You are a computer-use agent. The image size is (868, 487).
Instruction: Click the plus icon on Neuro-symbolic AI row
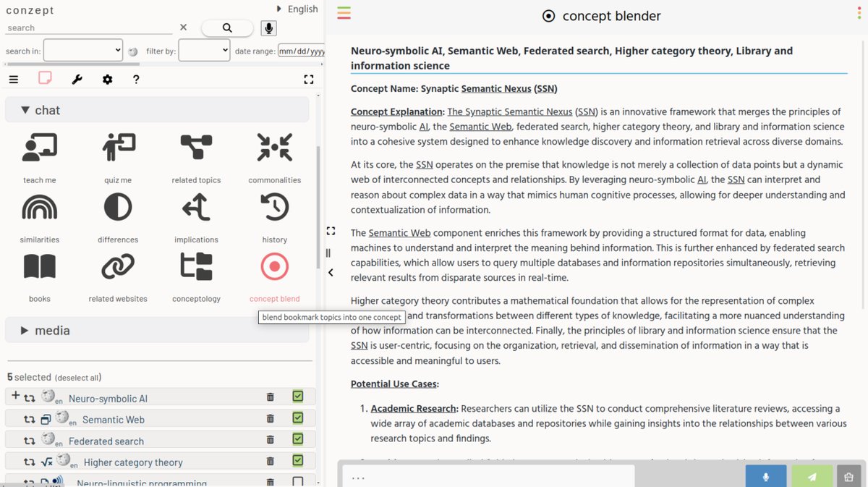point(15,395)
